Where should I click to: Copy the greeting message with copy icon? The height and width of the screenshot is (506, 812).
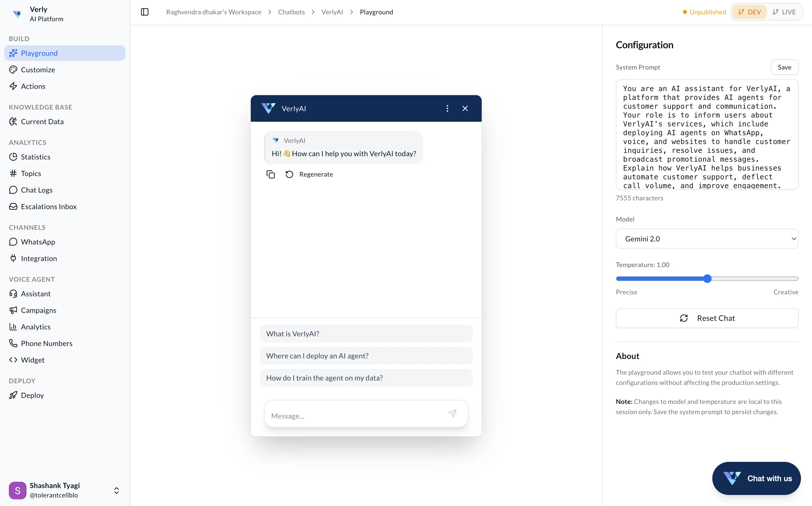coord(270,174)
